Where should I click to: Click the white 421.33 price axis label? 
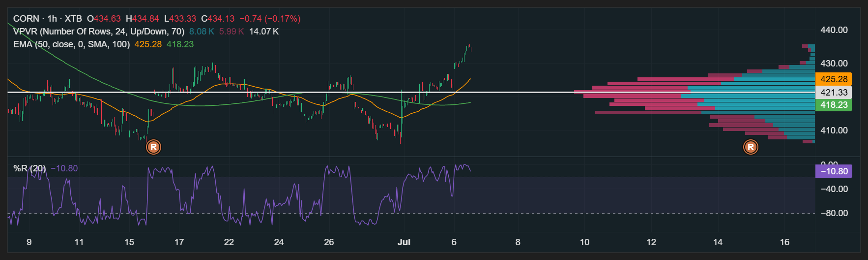click(834, 92)
